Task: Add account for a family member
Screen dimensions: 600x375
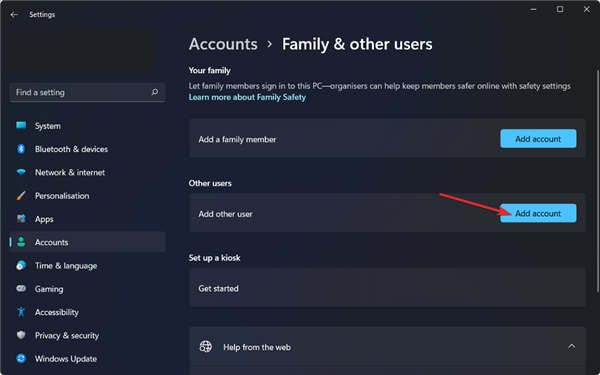Action: (538, 139)
